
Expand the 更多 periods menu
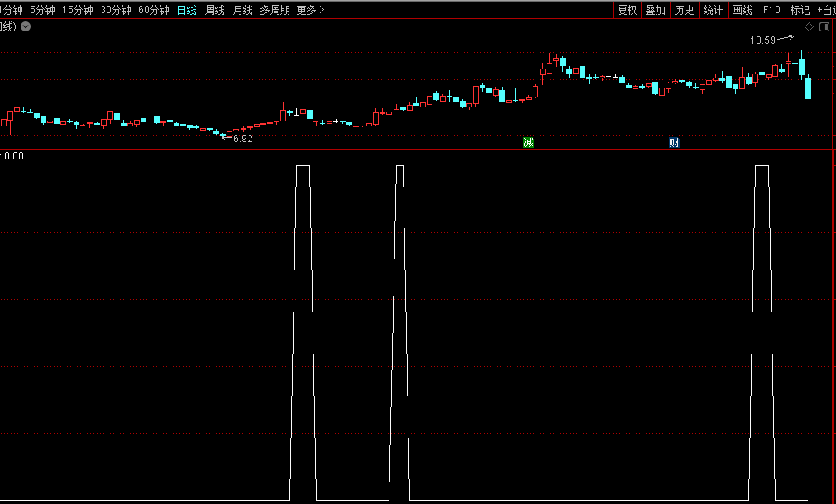pyautogui.click(x=310, y=10)
